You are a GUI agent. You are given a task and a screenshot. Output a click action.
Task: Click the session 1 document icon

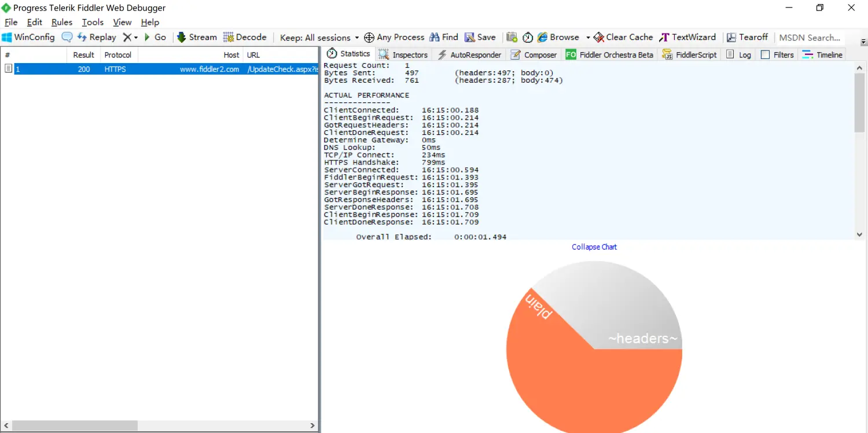point(8,68)
